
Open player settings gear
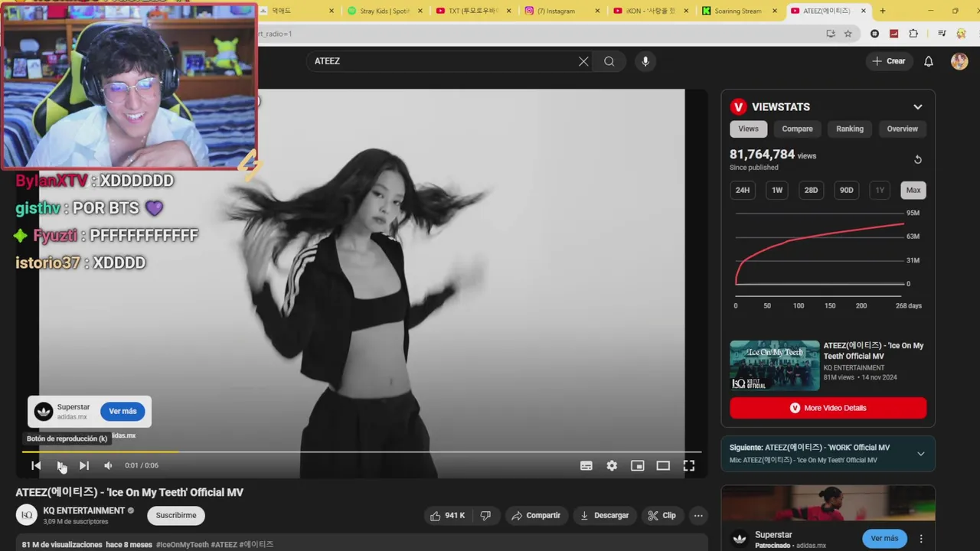point(612,465)
